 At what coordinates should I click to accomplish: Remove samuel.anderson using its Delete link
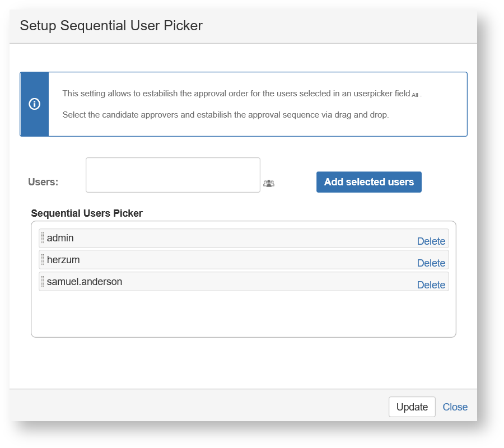(x=431, y=285)
